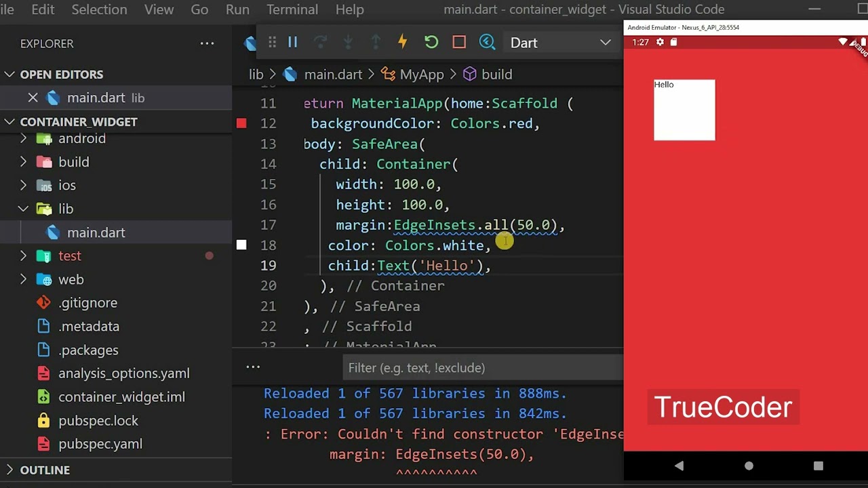Expand the build folder

coord(23,162)
